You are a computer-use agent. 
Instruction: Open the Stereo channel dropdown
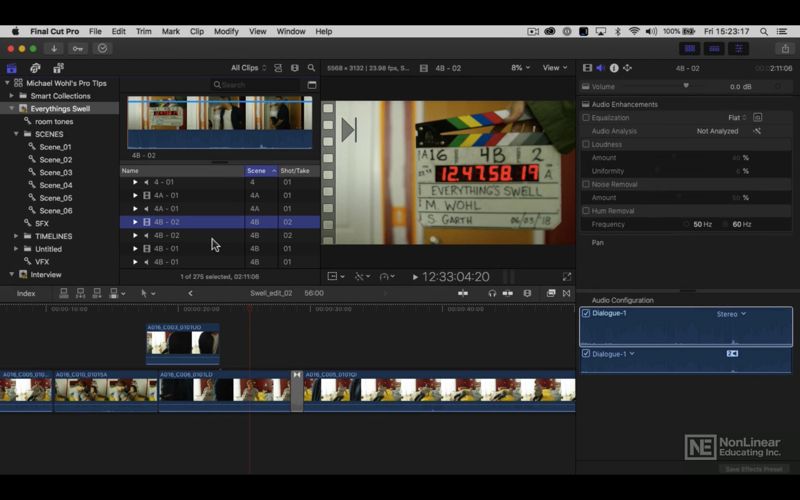click(x=731, y=314)
